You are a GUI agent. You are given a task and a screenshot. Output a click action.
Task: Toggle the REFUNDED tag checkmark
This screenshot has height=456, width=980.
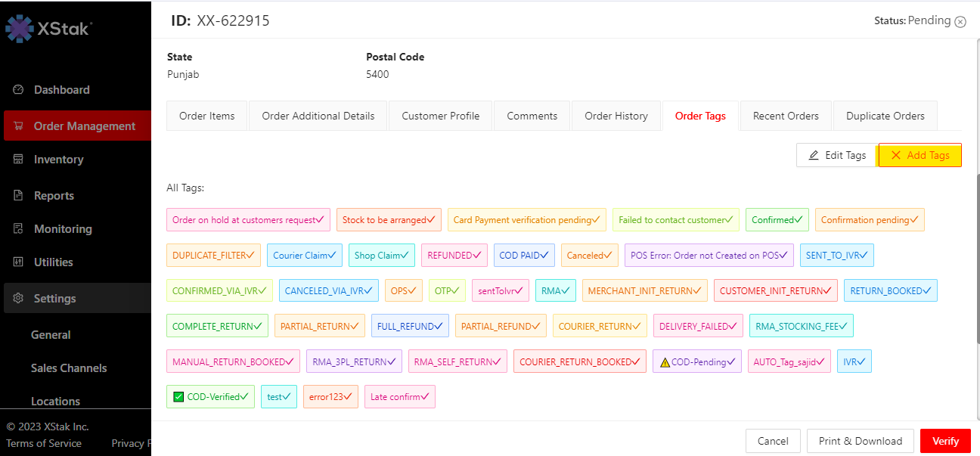tap(478, 256)
